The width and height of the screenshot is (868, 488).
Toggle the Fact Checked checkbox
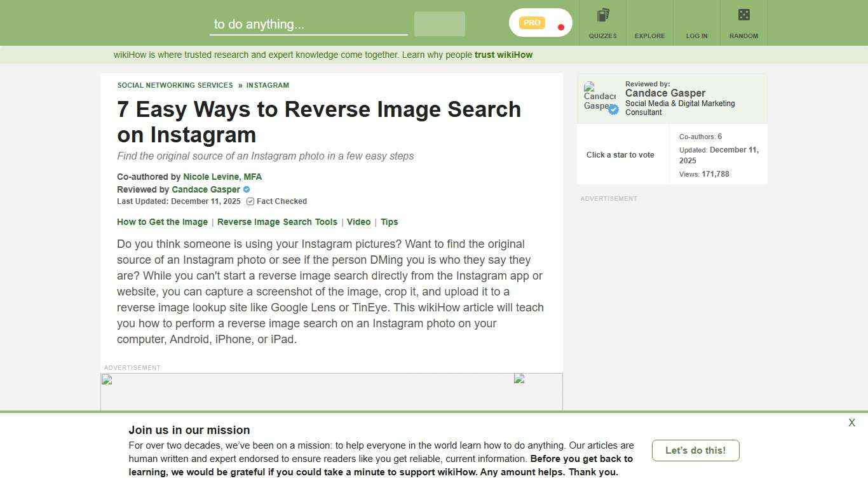click(x=250, y=201)
